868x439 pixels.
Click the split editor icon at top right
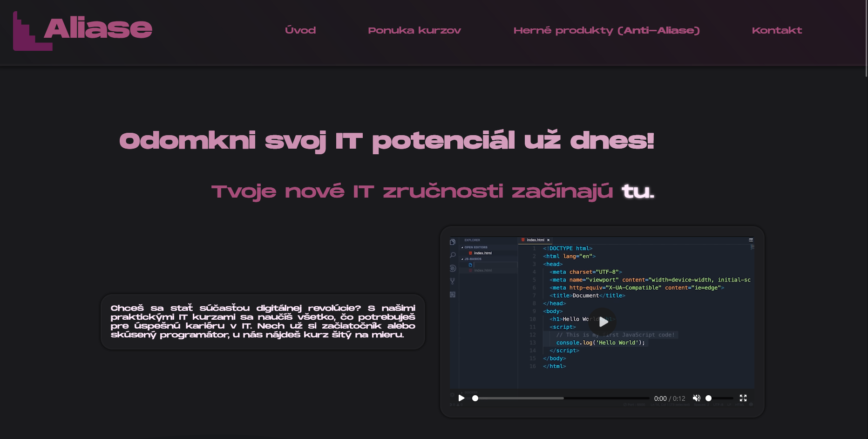click(751, 240)
